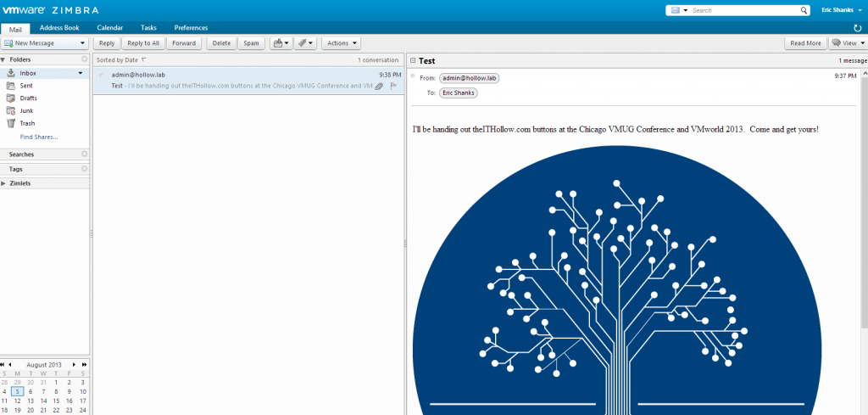Click the refresh icon below the username

858,28
